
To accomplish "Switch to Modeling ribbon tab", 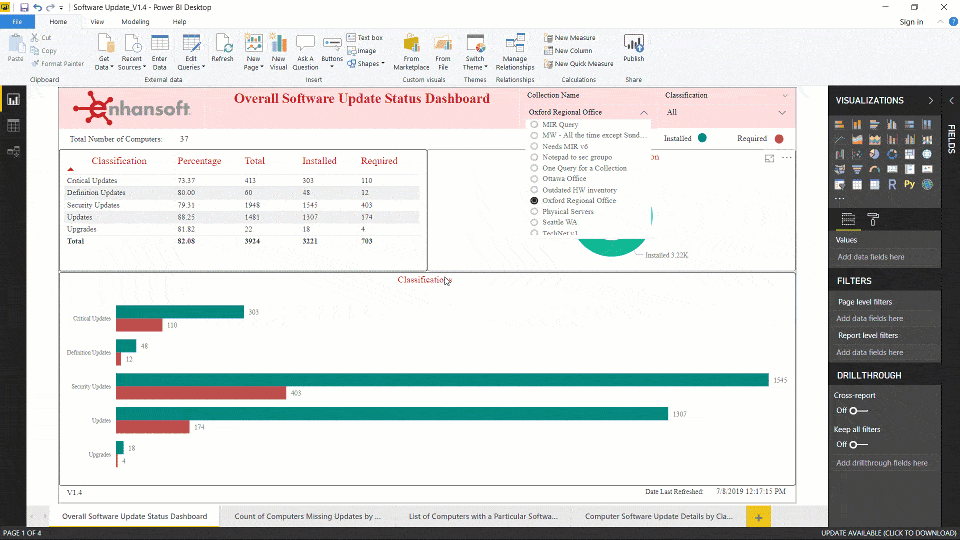I will 135,21.
